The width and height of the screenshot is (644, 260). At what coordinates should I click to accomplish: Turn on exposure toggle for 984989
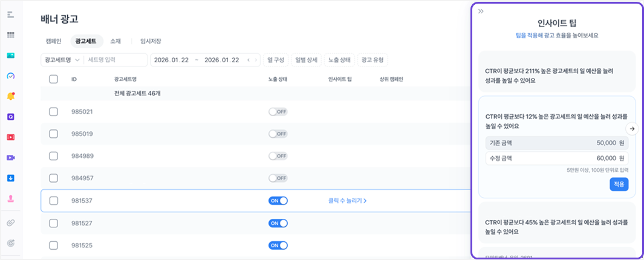pos(278,156)
